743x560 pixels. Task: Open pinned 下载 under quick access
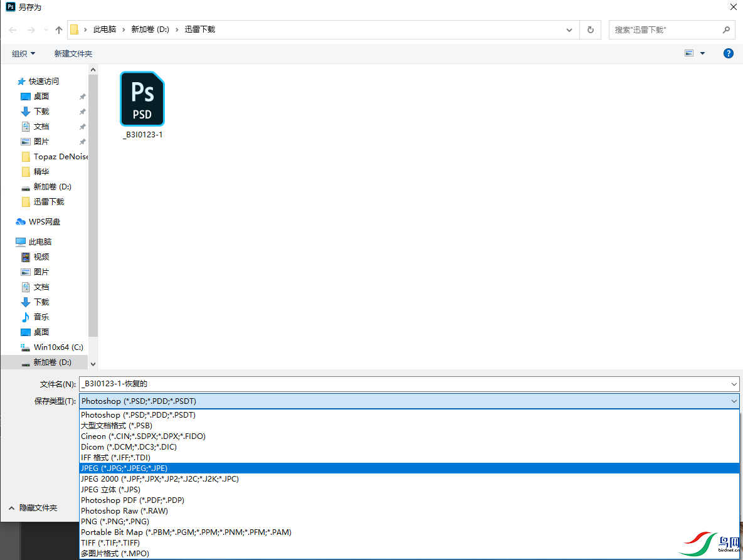pos(41,112)
